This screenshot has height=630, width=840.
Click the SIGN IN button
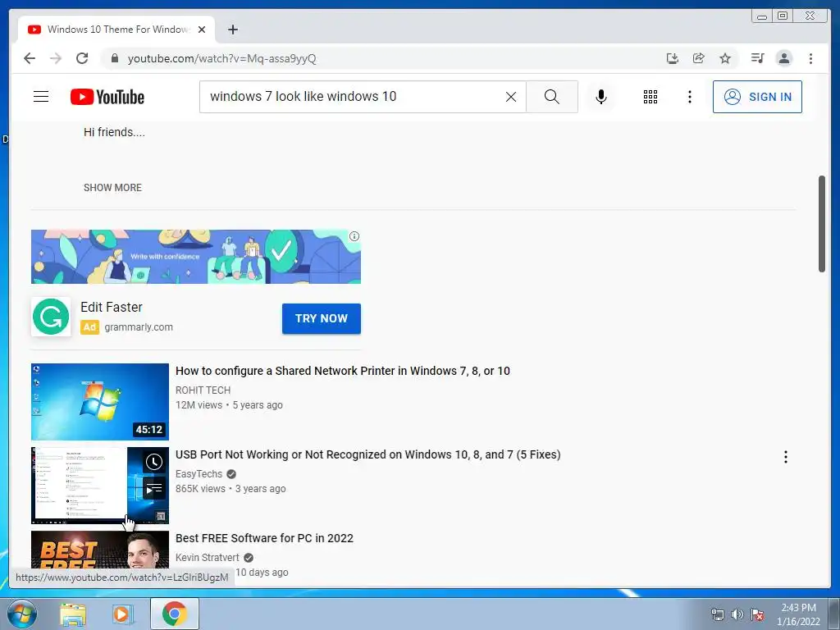pyautogui.click(x=757, y=97)
